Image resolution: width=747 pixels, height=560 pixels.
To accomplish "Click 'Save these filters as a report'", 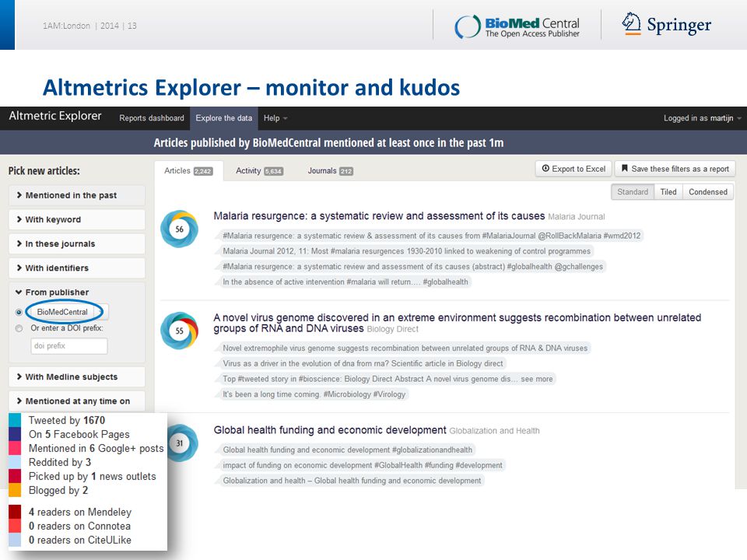I will coord(675,169).
